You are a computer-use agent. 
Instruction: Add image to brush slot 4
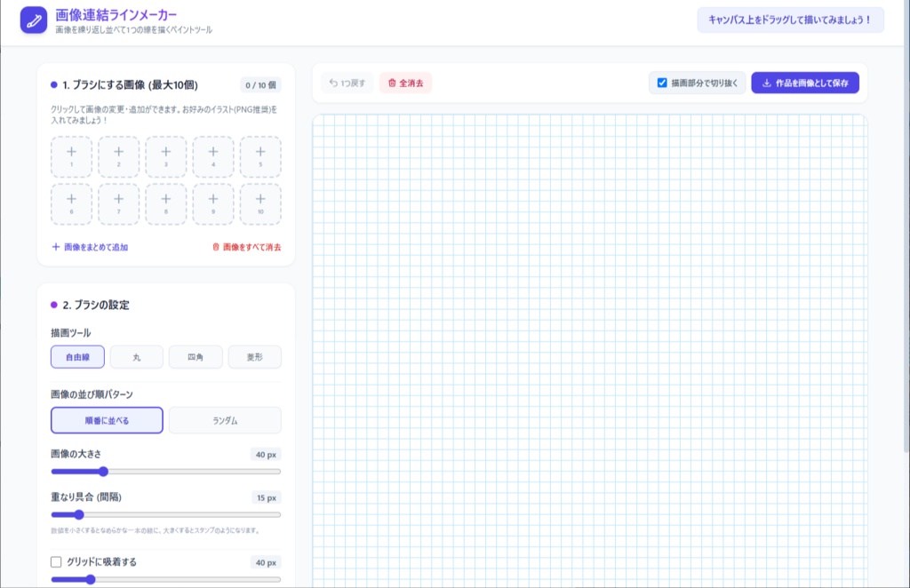(x=213, y=156)
